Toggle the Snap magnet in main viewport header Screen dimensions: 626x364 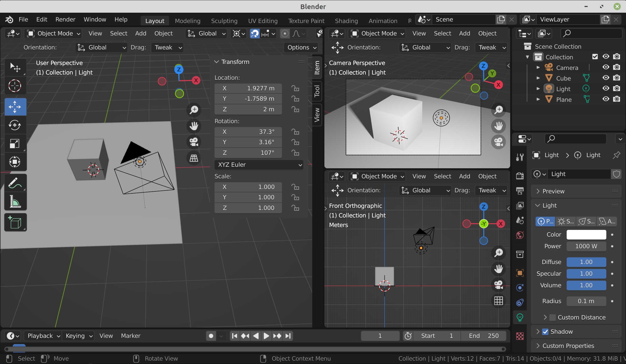(254, 33)
